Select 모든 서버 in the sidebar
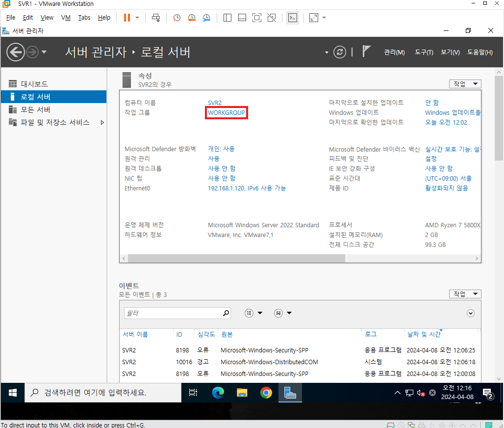 pyautogui.click(x=53, y=110)
